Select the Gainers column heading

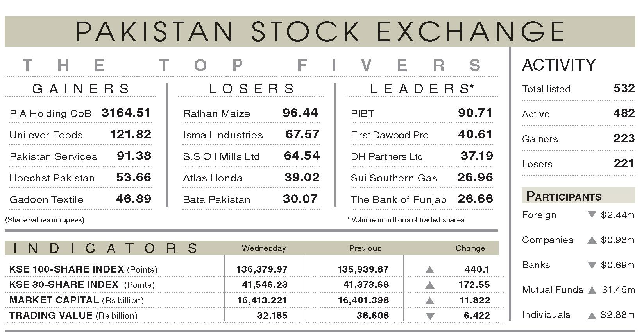81,89
